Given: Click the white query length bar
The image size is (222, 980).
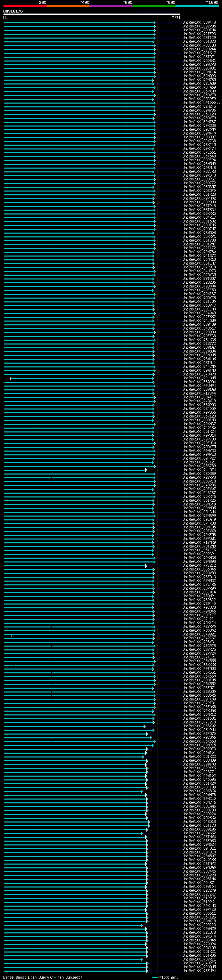Looking at the screenshot, I should tap(92, 14).
